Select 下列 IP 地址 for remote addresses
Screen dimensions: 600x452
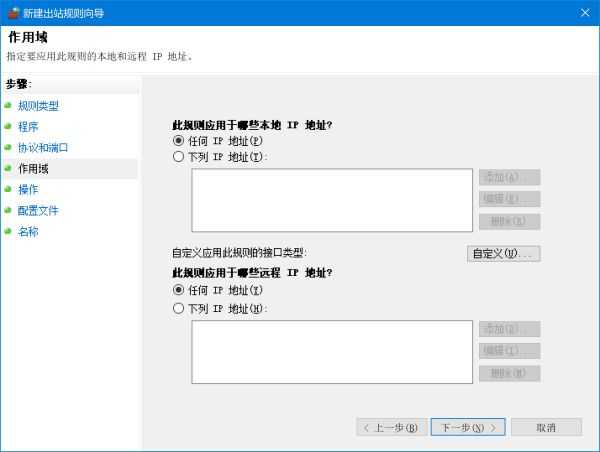coord(179,309)
